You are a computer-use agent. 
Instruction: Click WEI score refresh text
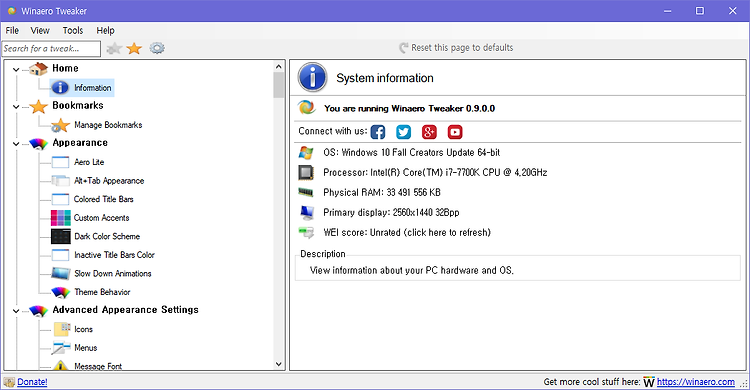pyautogui.click(x=407, y=233)
